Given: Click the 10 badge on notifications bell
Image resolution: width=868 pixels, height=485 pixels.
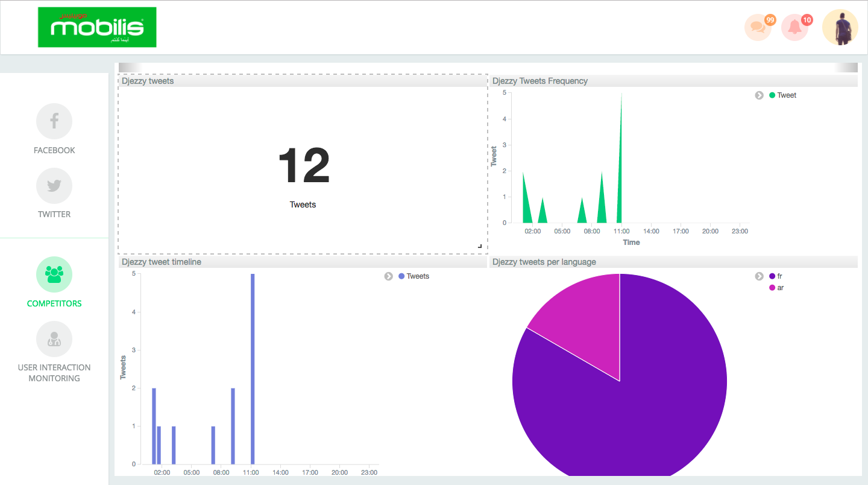Looking at the screenshot, I should coord(807,20).
